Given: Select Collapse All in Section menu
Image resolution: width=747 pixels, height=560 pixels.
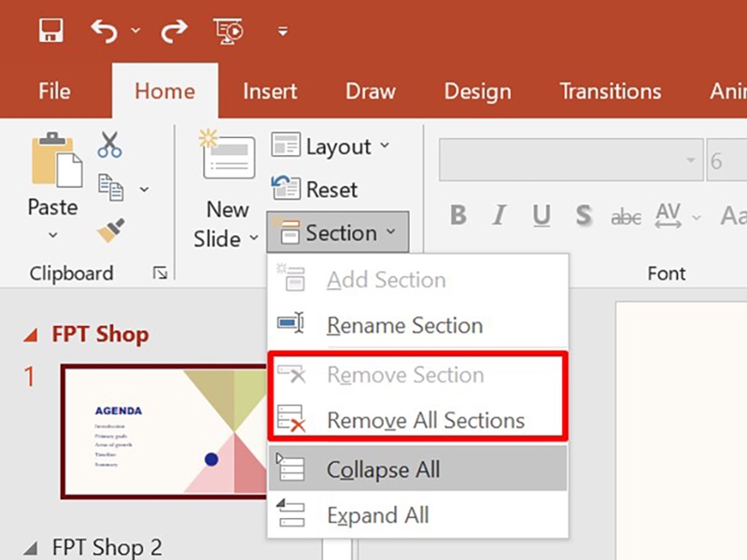Looking at the screenshot, I should [417, 469].
